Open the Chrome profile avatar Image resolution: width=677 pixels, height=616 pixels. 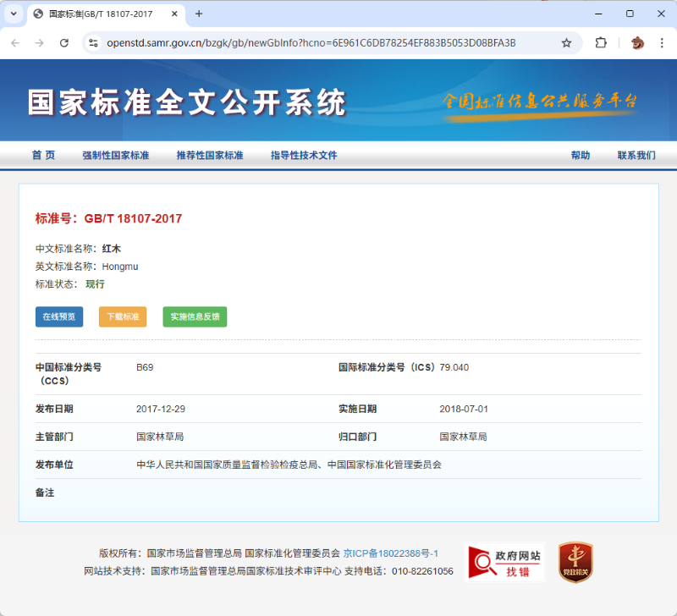[x=637, y=43]
